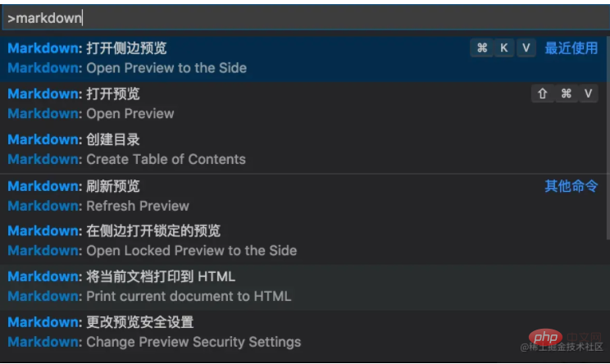
Task: Click the red php logo watermark
Action: click(546, 339)
